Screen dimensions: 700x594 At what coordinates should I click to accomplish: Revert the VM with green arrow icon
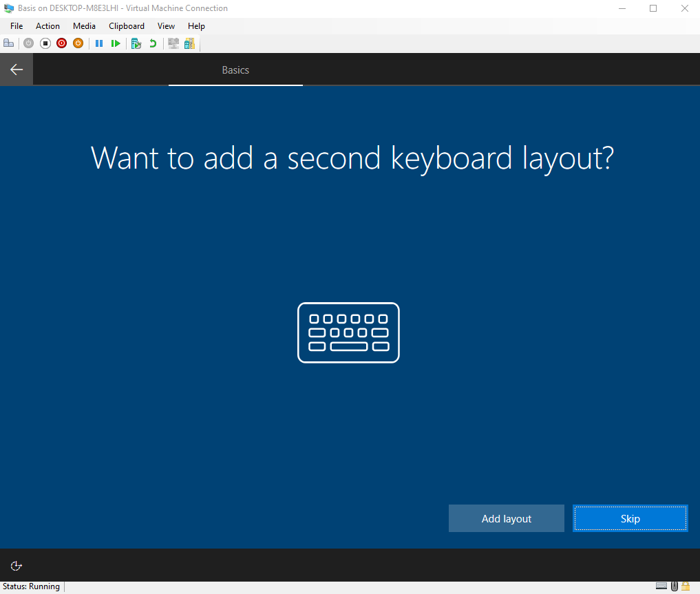pos(153,43)
